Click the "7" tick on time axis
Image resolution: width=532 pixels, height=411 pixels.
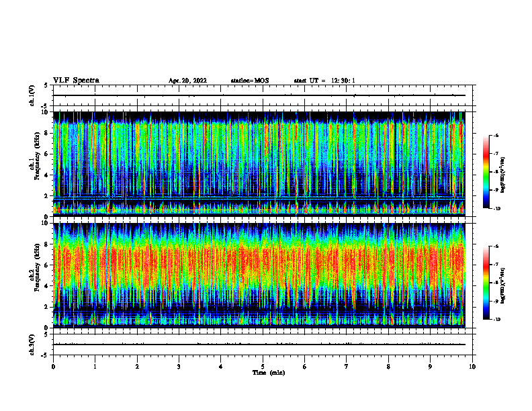347,367
